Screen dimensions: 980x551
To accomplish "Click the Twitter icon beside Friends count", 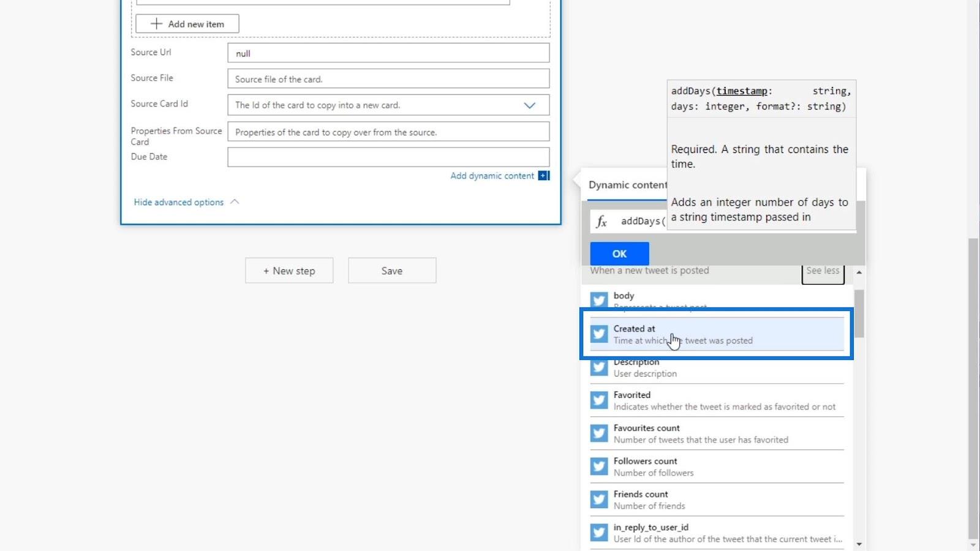I will click(599, 499).
